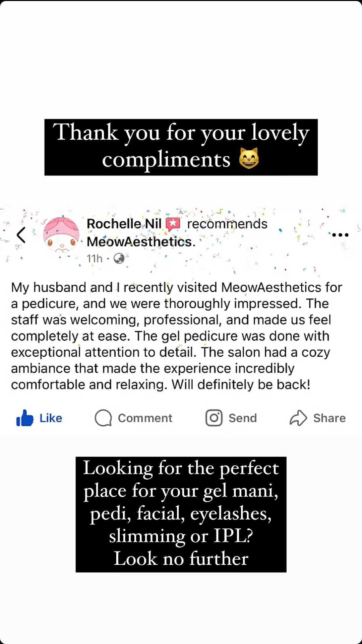Click the public globe privacy icon
The width and height of the screenshot is (362, 644).
(119, 259)
